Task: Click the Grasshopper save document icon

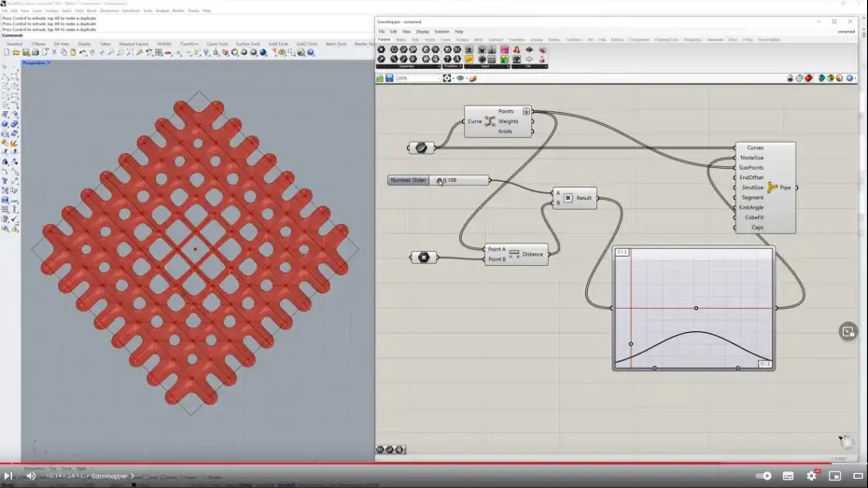Action: pyautogui.click(x=389, y=78)
